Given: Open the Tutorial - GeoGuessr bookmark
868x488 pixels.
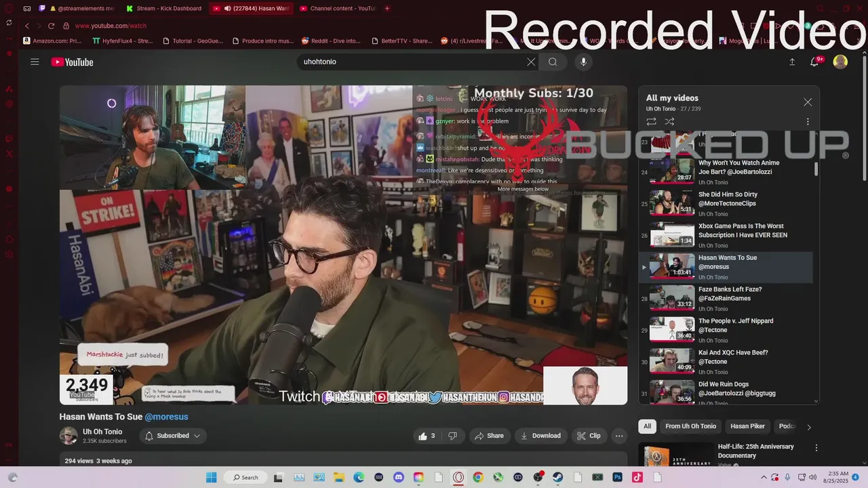Looking at the screenshot, I should click(193, 41).
